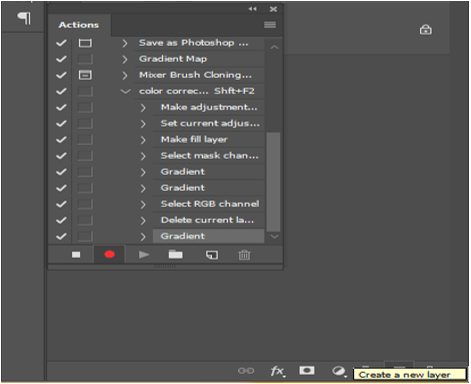Image resolution: width=471 pixels, height=384 pixels.
Task: Enable dialog toggle box for Make fill layer
Action: pyautogui.click(x=85, y=139)
